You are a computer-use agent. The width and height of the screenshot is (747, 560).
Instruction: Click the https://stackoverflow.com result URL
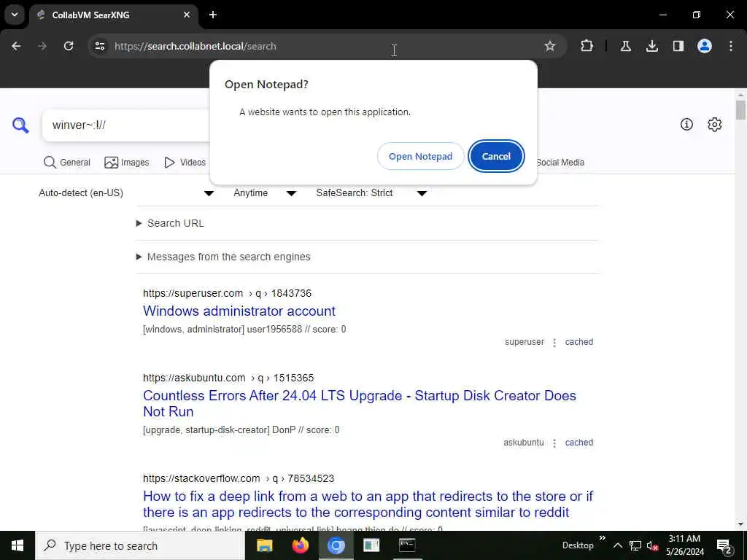coord(239,478)
